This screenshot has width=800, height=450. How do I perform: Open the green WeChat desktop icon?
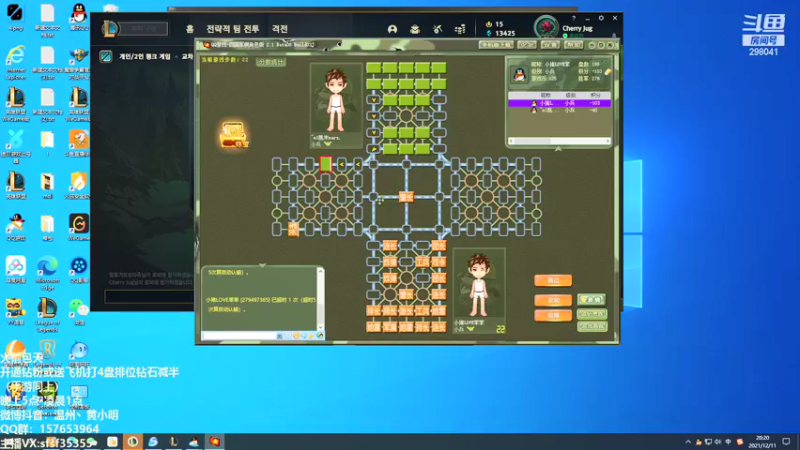[79, 312]
